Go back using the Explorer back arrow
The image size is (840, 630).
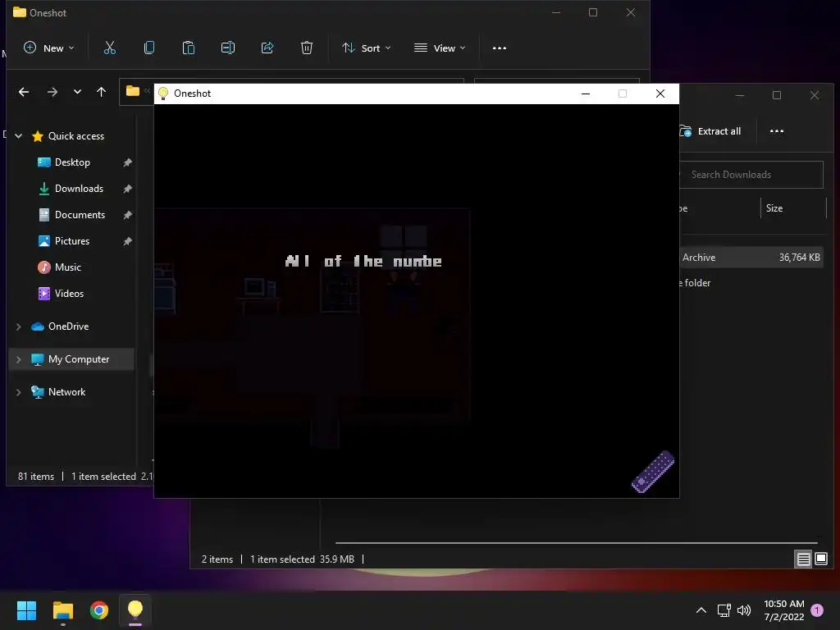click(x=24, y=92)
